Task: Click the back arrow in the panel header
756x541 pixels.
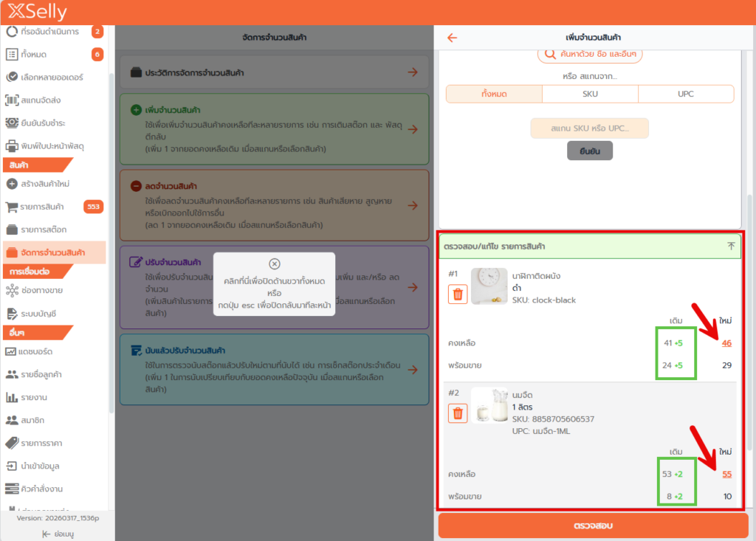Action: coord(453,38)
